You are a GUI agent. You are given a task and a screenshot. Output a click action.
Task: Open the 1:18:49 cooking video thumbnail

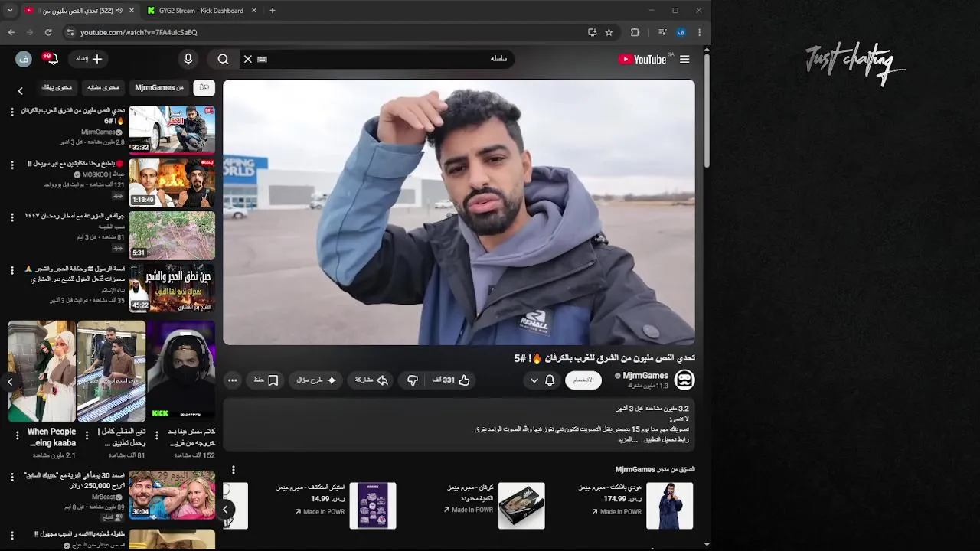click(171, 182)
